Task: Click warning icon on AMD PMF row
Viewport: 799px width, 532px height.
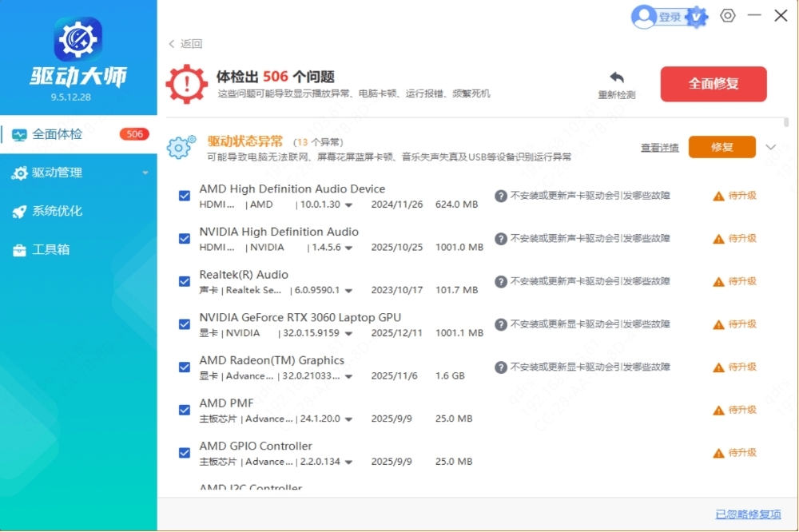Action: pyautogui.click(x=718, y=410)
